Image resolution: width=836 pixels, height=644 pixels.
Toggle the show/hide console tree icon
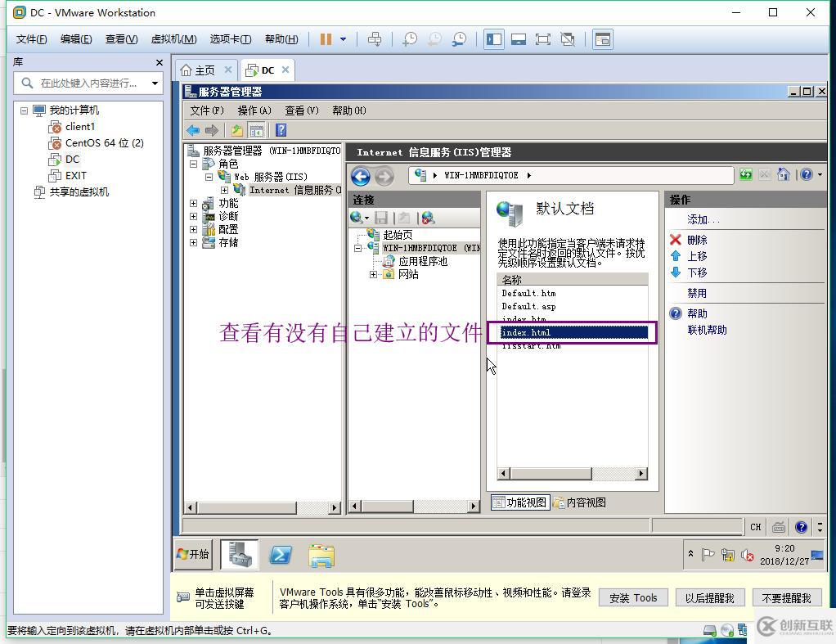[257, 130]
